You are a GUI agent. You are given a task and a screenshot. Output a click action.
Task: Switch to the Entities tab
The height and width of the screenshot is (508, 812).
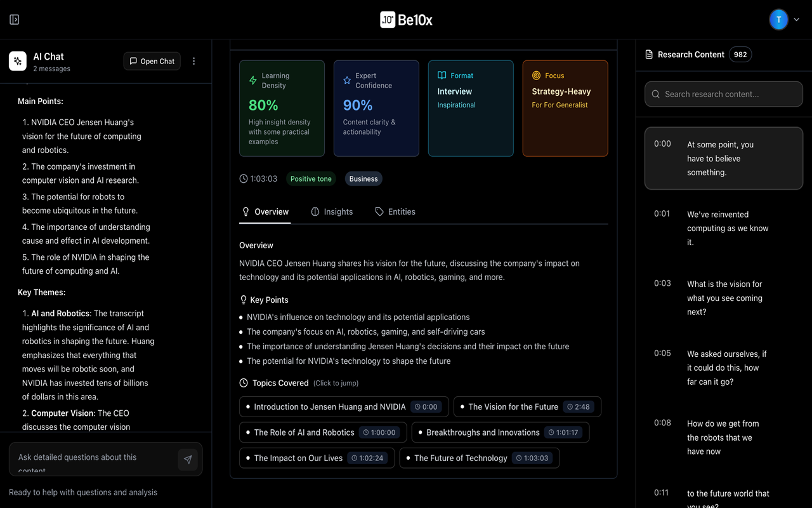point(395,212)
